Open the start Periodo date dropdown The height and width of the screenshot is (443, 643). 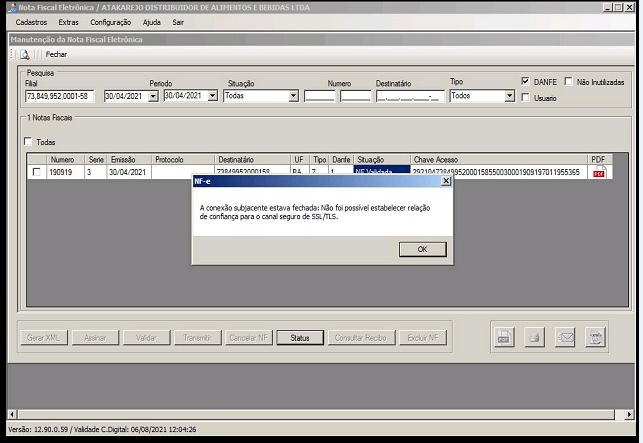click(153, 96)
